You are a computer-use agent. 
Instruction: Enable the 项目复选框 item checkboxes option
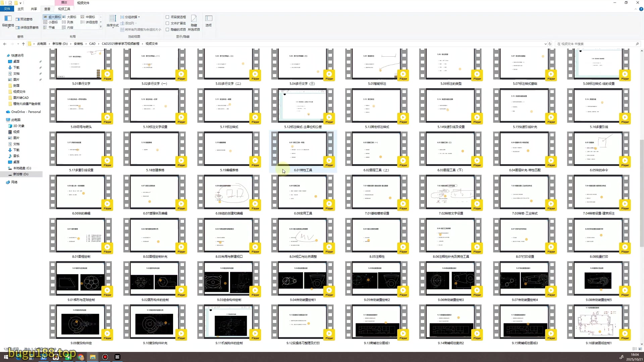click(x=167, y=17)
